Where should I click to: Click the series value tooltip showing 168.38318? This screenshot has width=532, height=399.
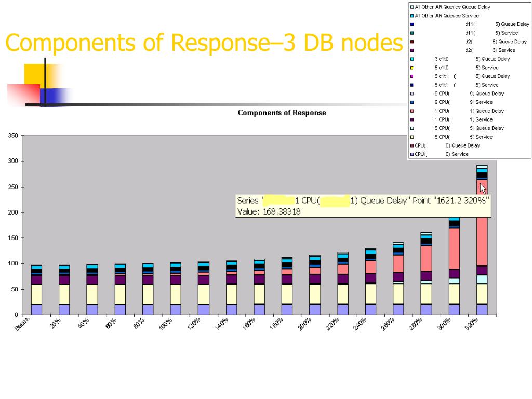tap(363, 206)
